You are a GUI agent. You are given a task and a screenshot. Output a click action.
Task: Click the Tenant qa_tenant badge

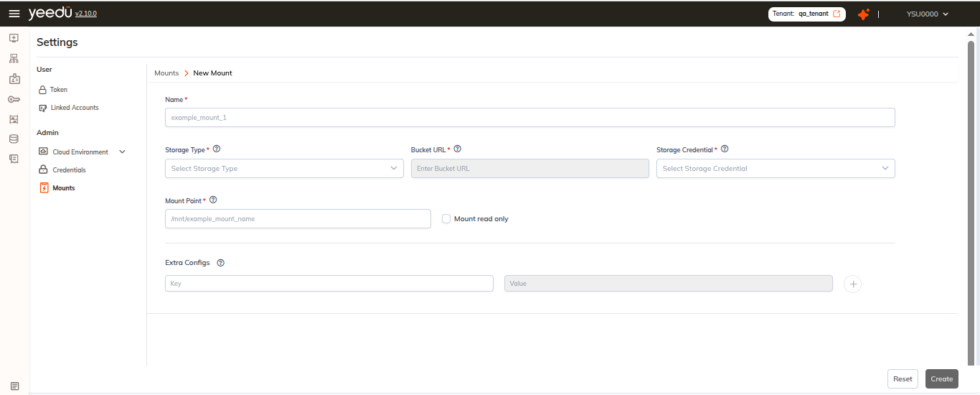click(807, 14)
